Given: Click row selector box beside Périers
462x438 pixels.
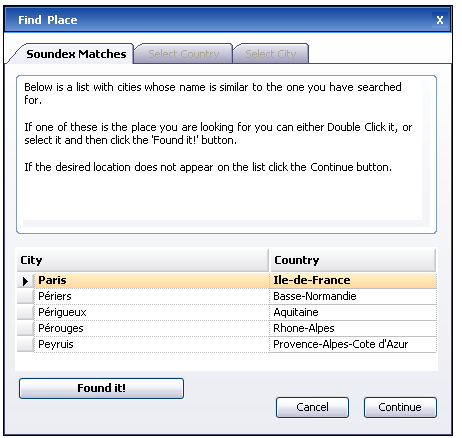Looking at the screenshot, I should 26,296.
